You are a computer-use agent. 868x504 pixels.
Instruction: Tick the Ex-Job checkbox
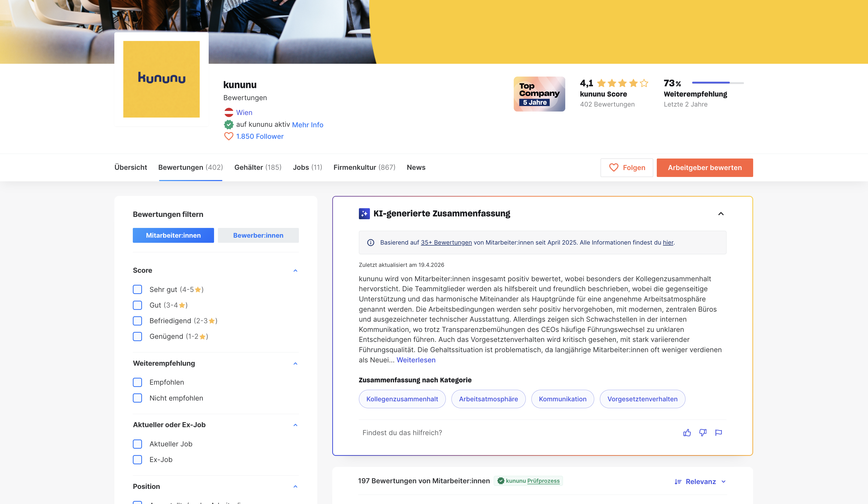click(x=137, y=460)
